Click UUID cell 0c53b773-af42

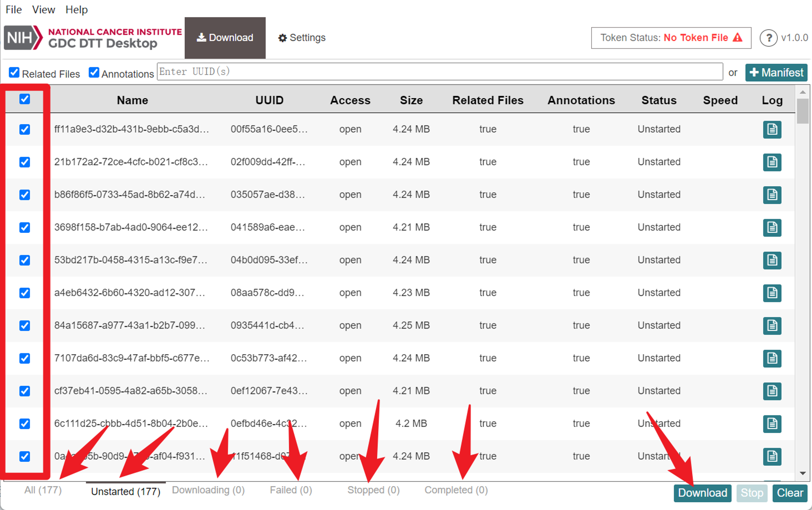tap(269, 358)
